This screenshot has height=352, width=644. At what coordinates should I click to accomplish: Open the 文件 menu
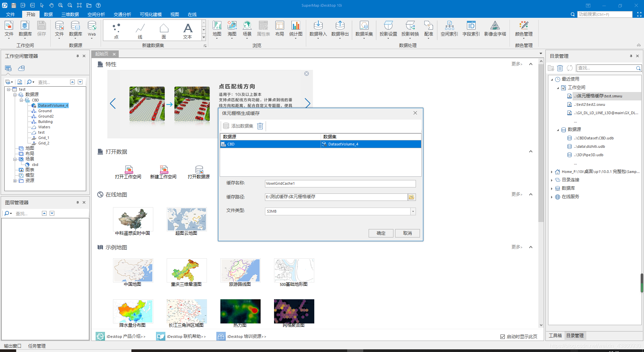(x=10, y=14)
